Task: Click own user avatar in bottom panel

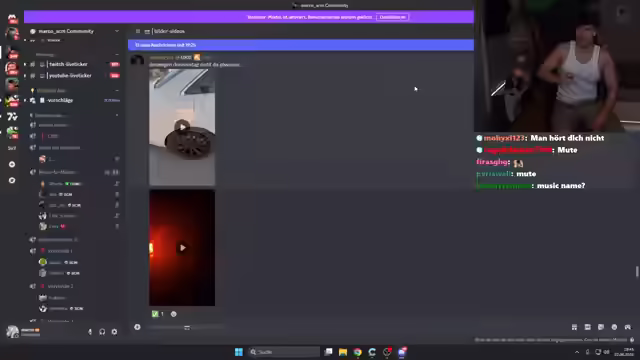Action: click(12, 331)
